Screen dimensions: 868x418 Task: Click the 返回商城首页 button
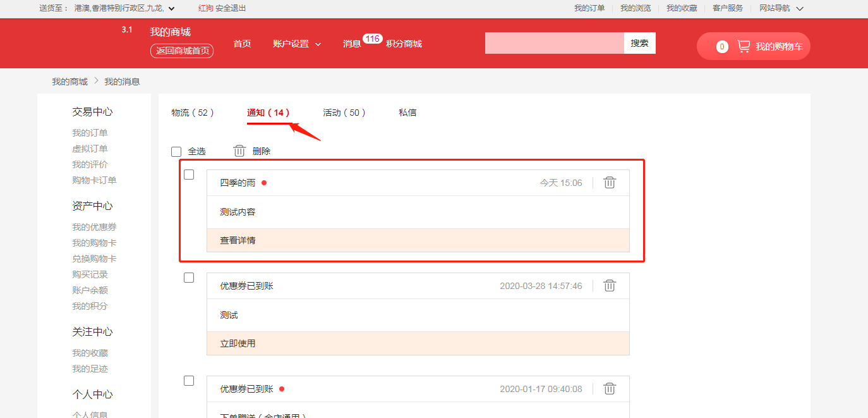tap(182, 51)
